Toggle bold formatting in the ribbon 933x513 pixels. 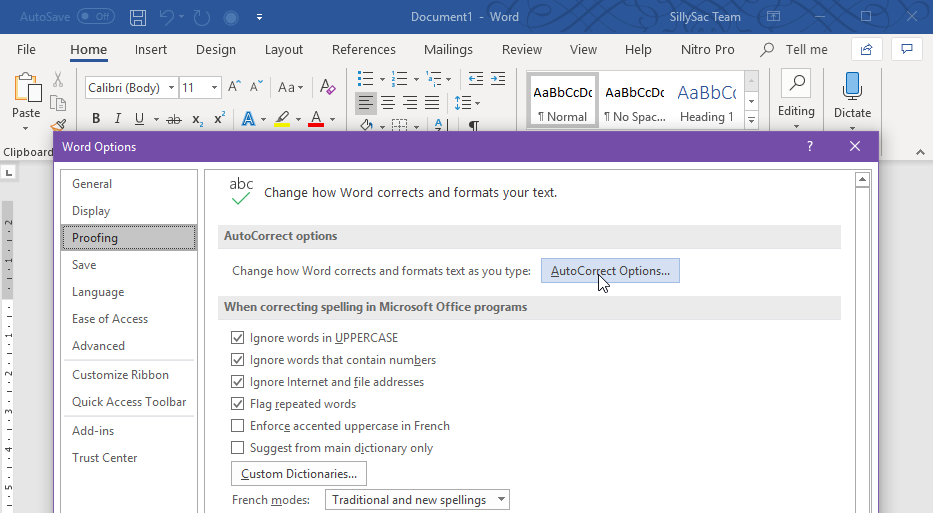click(x=95, y=119)
